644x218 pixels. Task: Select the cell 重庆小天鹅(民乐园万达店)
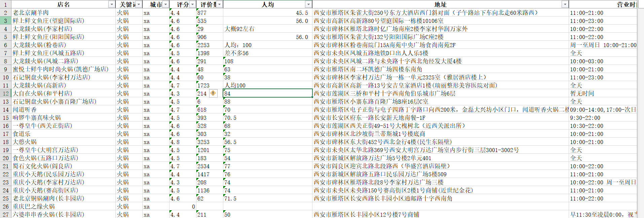point(64,174)
